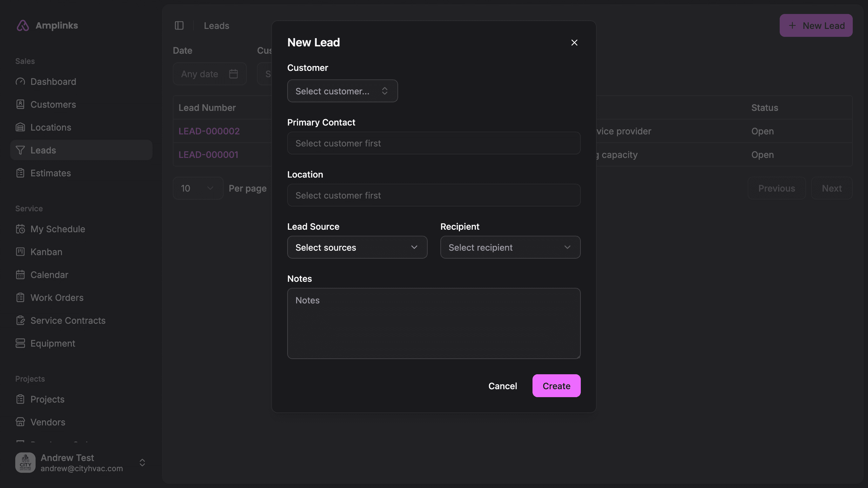Click the Amplinks logo icon
The height and width of the screenshot is (488, 868).
click(23, 26)
